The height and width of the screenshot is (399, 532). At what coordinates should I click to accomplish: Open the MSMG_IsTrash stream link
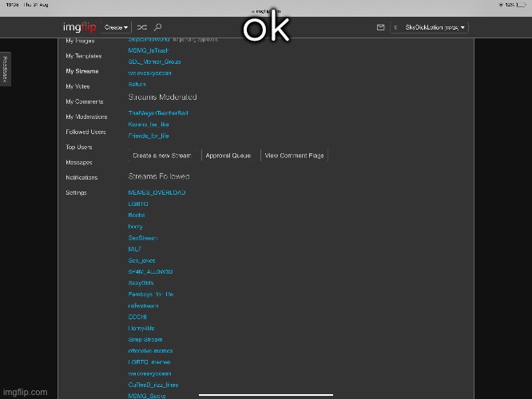click(x=148, y=50)
